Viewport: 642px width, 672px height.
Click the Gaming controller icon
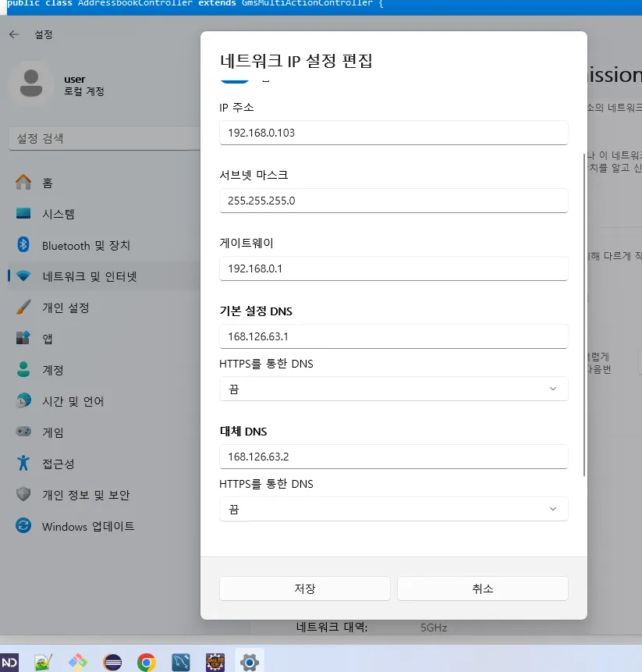[x=23, y=432]
